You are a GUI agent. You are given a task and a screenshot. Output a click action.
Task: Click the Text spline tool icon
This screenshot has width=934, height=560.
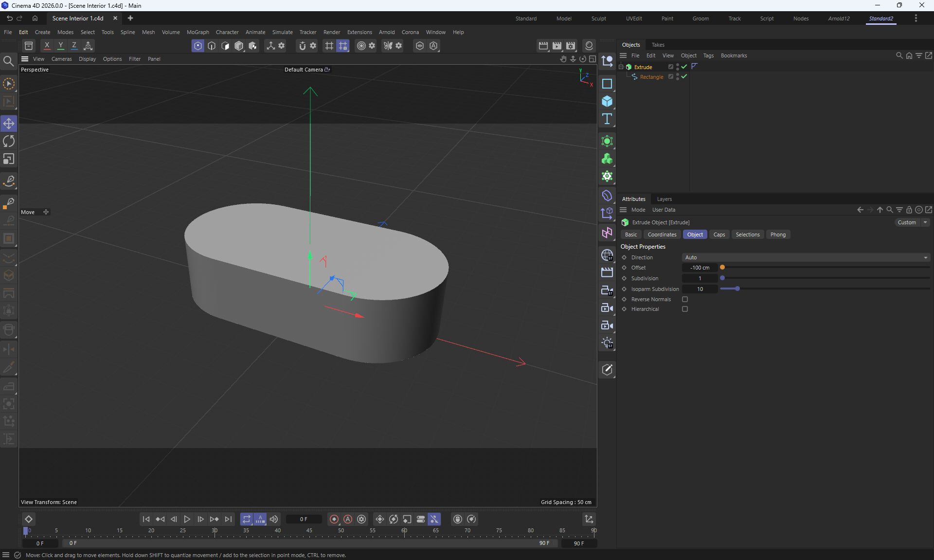(607, 119)
